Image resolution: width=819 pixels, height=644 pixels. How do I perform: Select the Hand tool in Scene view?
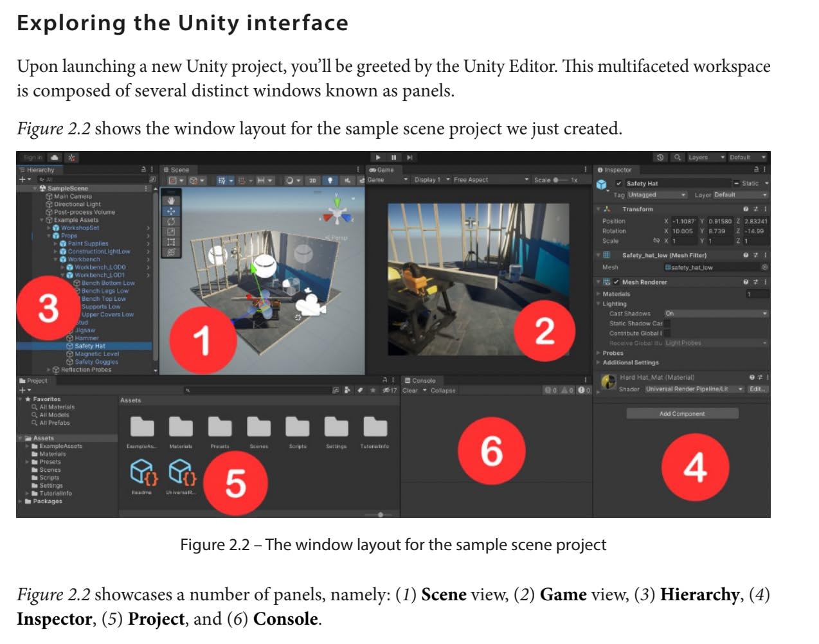coord(171,201)
